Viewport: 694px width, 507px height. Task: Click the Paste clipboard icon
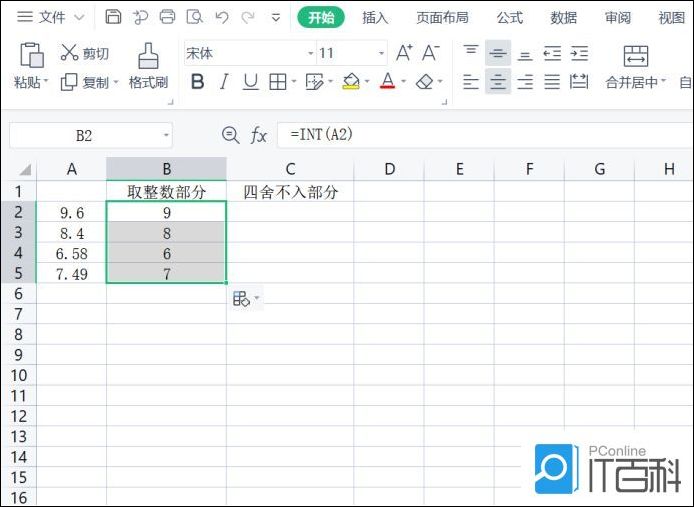[x=31, y=55]
